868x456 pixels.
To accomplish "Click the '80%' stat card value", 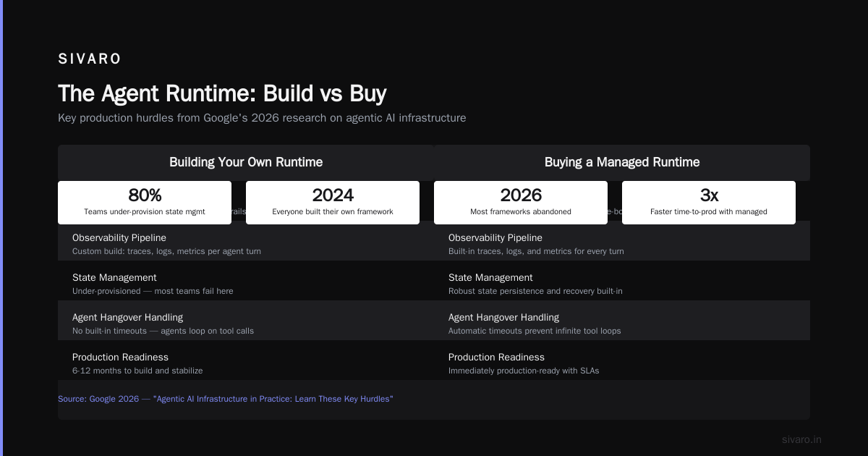I will (145, 195).
